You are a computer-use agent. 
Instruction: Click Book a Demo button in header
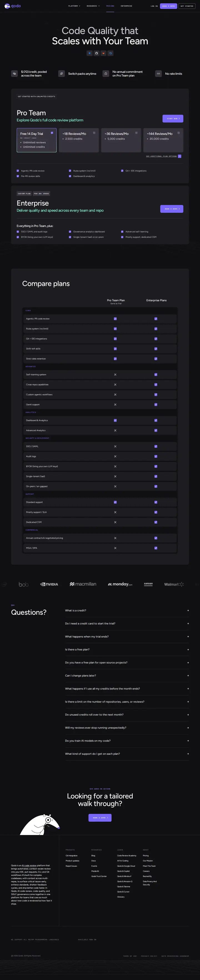(168, 6)
